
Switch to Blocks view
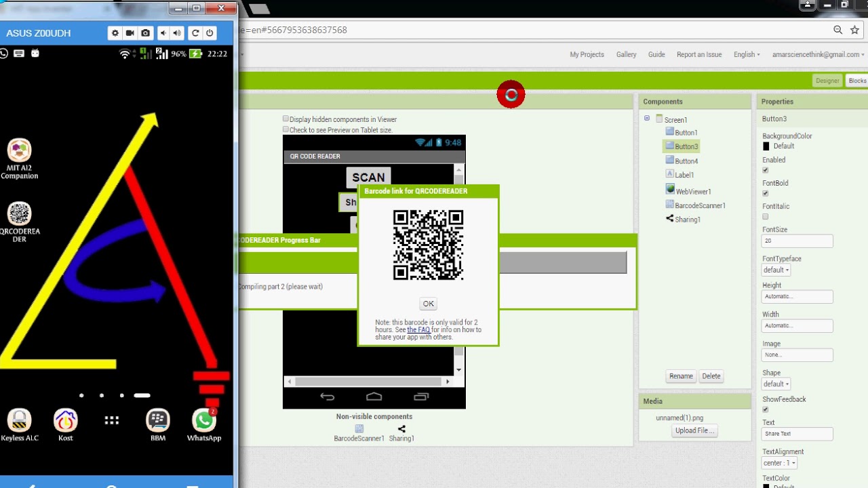click(857, 81)
